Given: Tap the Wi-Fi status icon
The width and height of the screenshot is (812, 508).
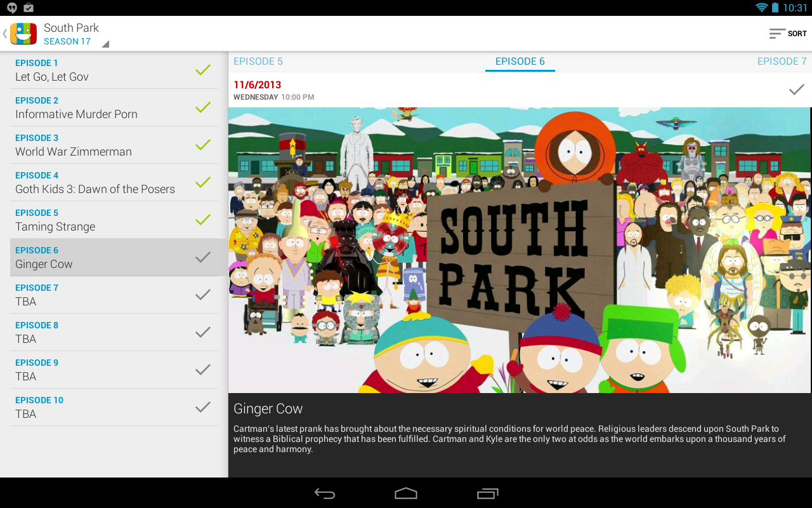Looking at the screenshot, I should tap(761, 8).
